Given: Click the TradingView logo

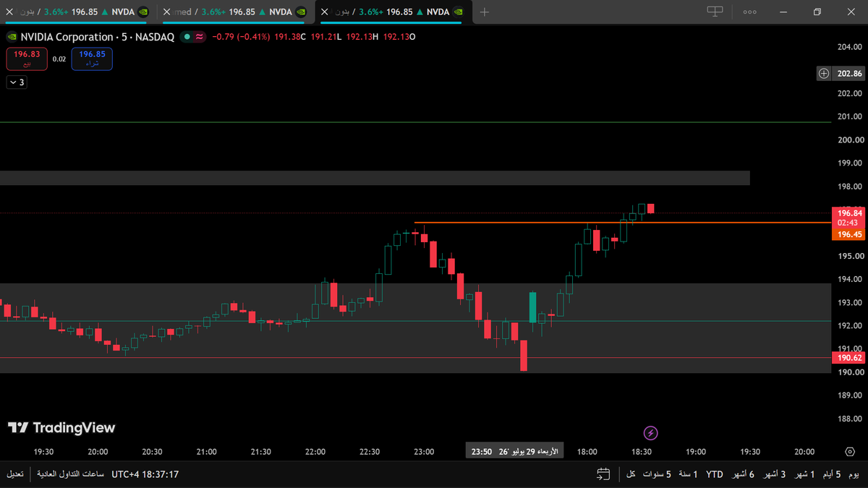Looking at the screenshot, I should coord(61,428).
